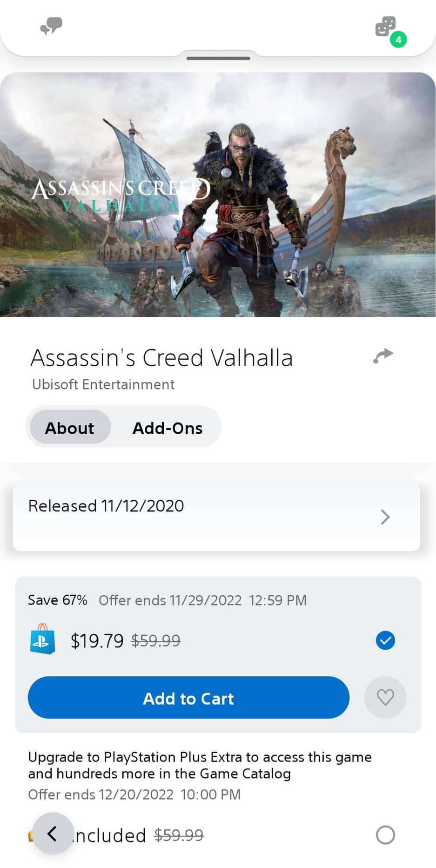Viewport: 436px width, 868px height.
Task: Add game to wishlist with heart icon
Action: (x=385, y=697)
